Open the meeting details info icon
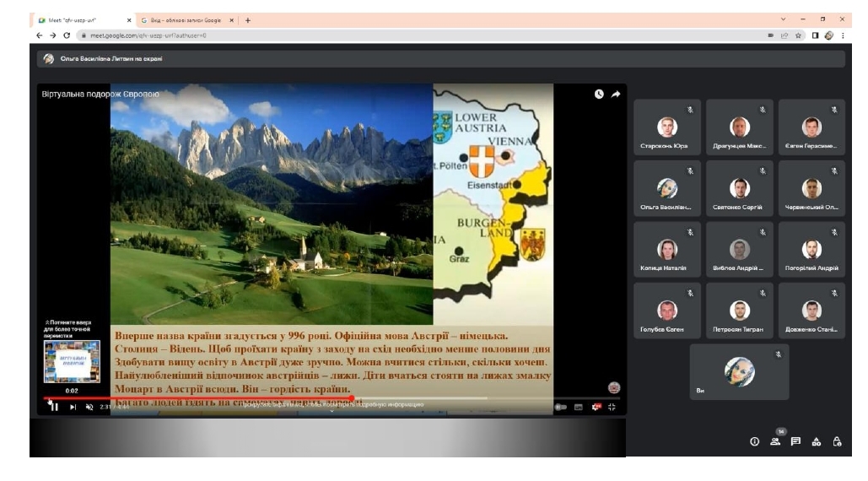 pos(754,441)
